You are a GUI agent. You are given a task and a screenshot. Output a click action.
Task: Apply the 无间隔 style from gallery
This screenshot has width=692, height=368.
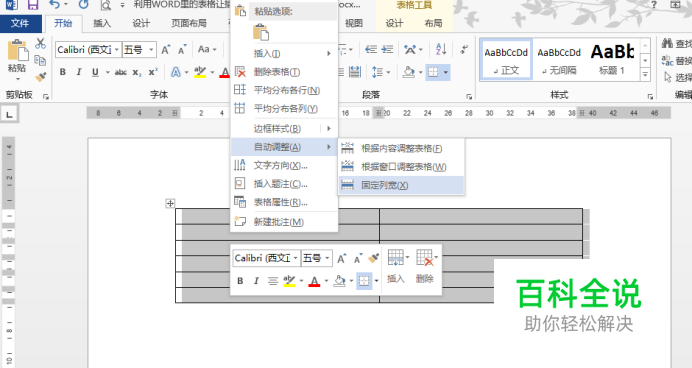click(559, 60)
